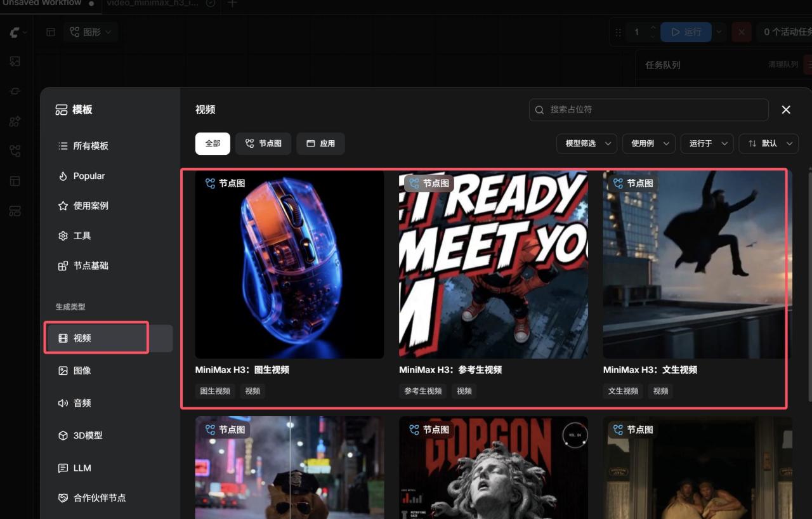Click the 运行 run button
Screen dimensions: 812x519
pyautogui.click(x=686, y=32)
